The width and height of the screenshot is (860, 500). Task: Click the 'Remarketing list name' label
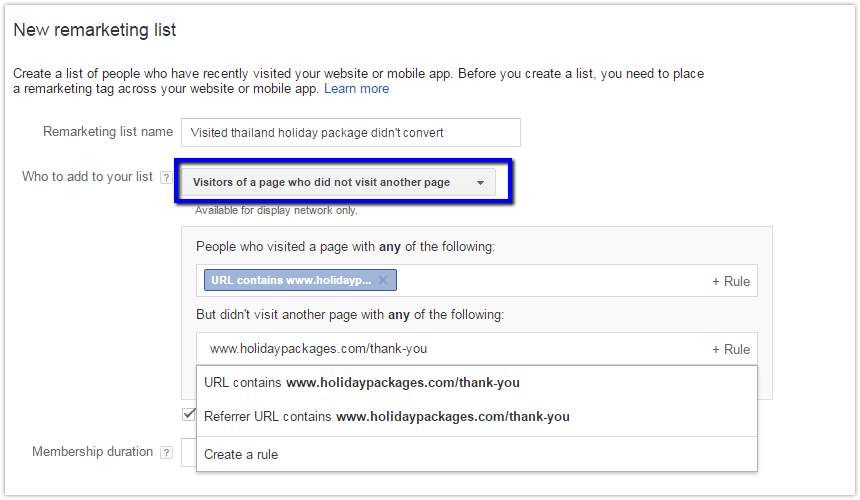[x=108, y=132]
